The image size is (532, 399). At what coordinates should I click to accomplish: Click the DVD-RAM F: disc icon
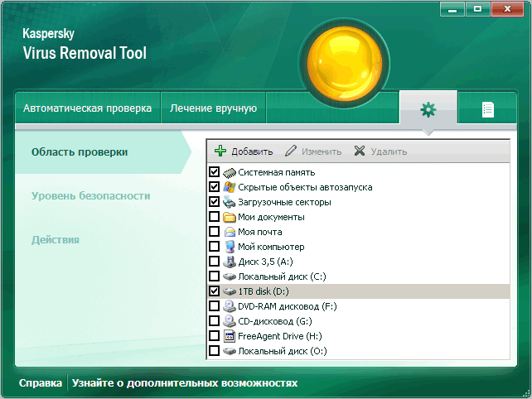pyautogui.click(x=230, y=306)
